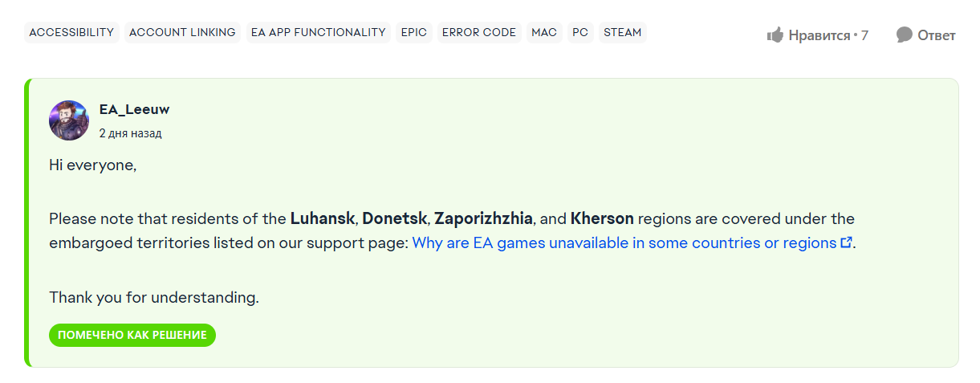The width and height of the screenshot is (980, 383).
Task: Like the post via Нравится button
Action: coord(819,35)
